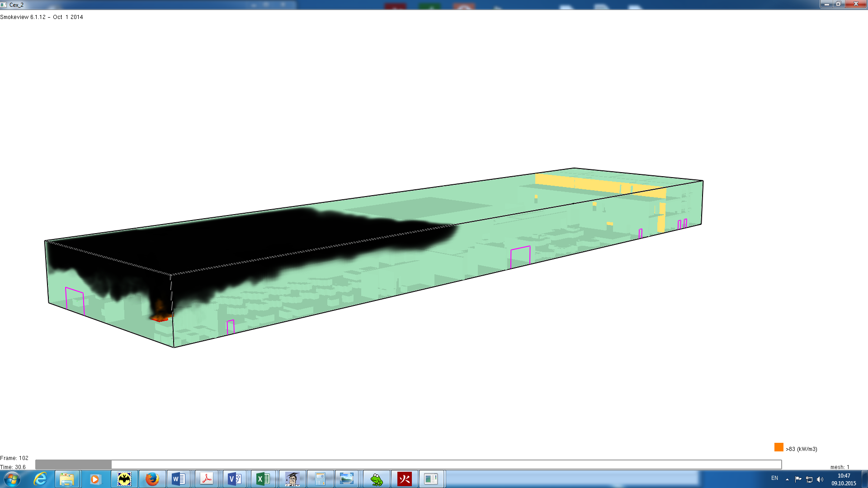Click the Cex_2 window title bar
Viewport: 868px width, 488px height.
click(x=407, y=5)
